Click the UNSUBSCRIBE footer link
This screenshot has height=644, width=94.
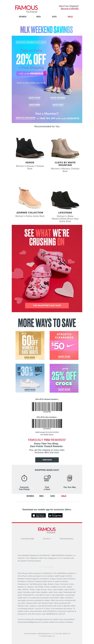pyautogui.click(x=27, y=539)
